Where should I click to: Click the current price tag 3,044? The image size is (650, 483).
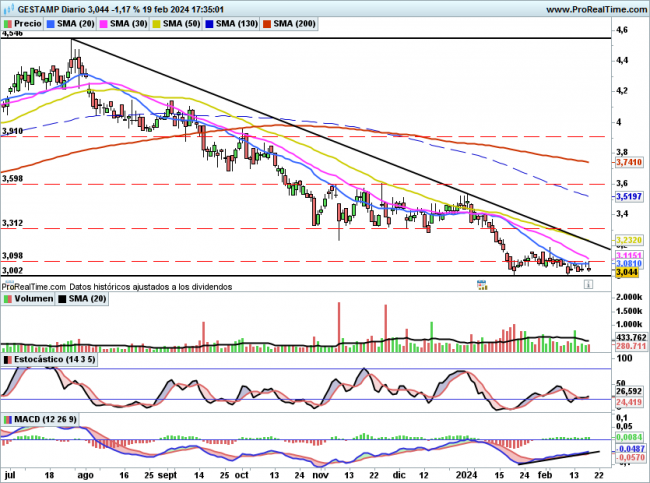[628, 272]
